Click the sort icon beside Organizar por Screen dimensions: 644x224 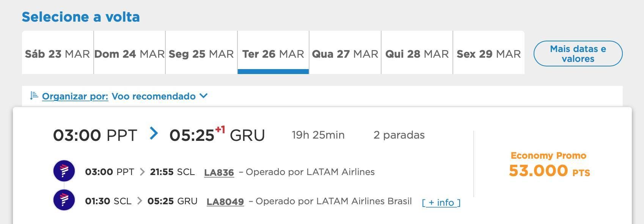[34, 96]
